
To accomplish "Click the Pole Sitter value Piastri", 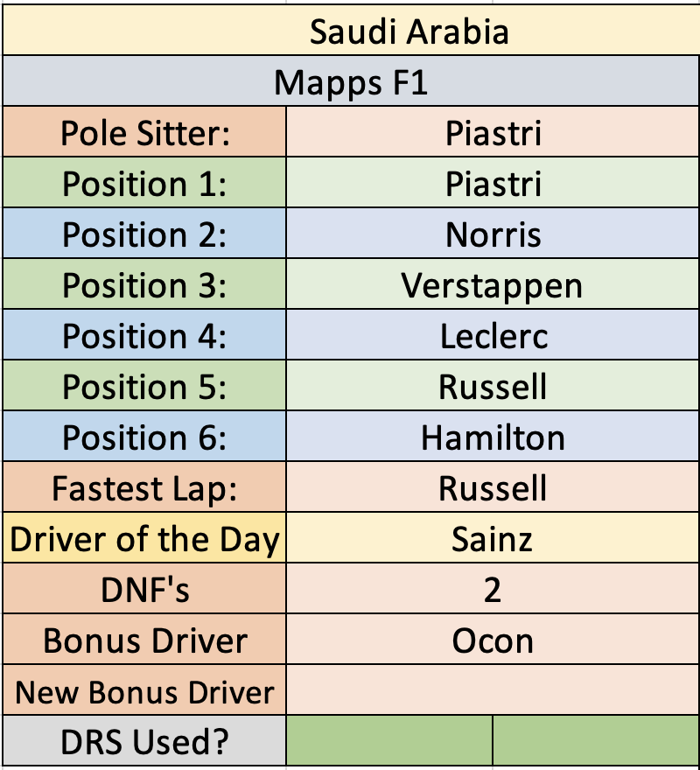I will (493, 132).
